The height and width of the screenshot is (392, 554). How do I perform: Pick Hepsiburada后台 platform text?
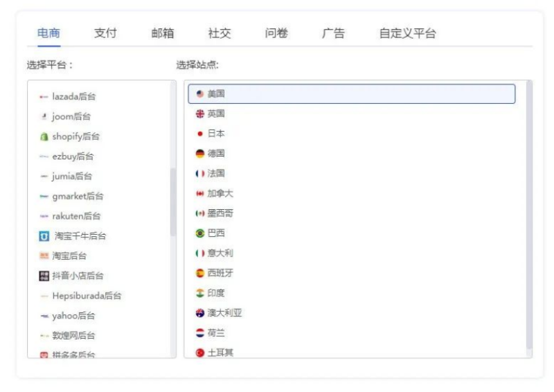pos(87,296)
